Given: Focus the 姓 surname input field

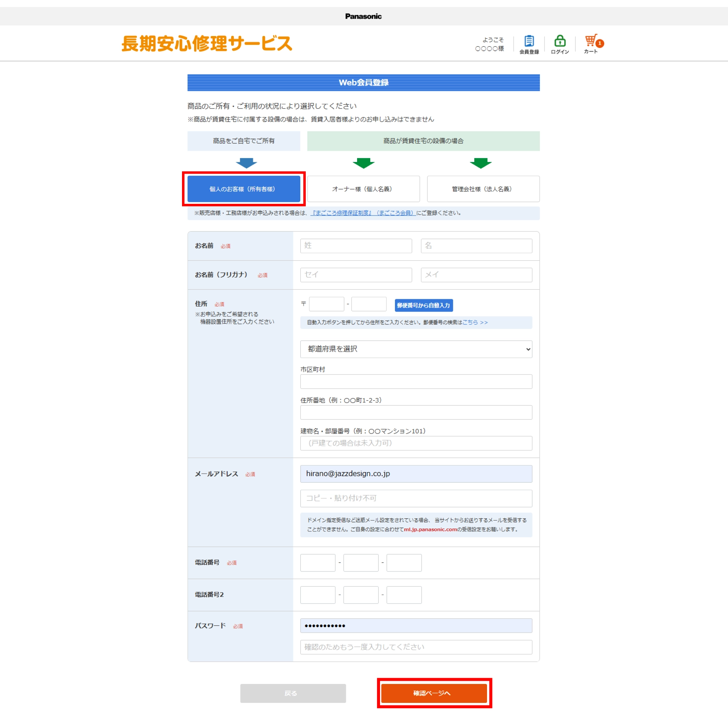Looking at the screenshot, I should coord(356,246).
